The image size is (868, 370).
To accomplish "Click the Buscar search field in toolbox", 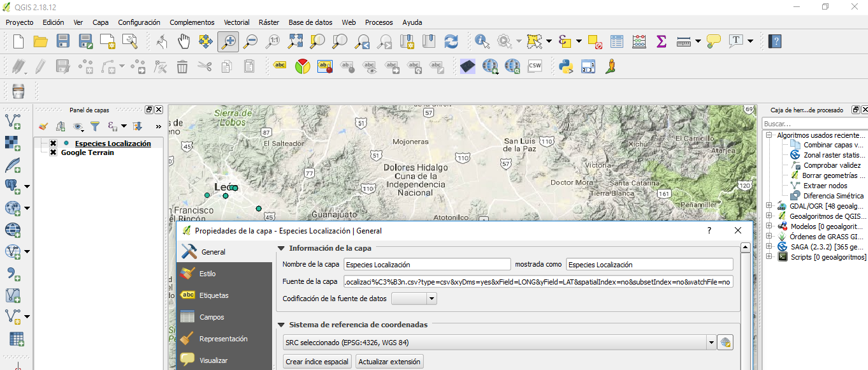I will pyautogui.click(x=814, y=124).
